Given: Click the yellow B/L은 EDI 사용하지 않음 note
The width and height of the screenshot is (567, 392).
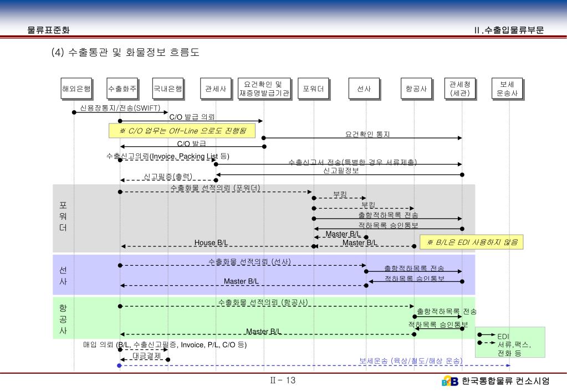Looking at the screenshot, I should pyautogui.click(x=472, y=242).
